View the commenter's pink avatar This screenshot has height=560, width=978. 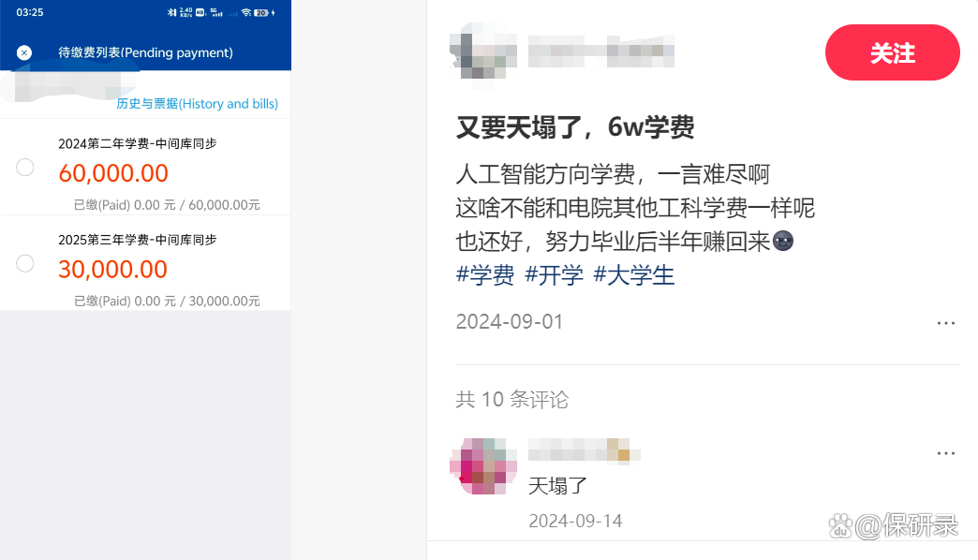483,466
